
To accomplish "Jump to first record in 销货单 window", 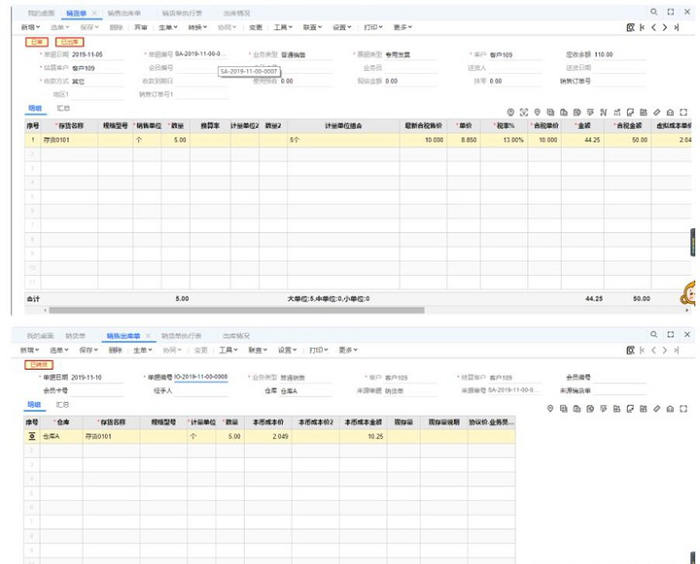I will 642,27.
